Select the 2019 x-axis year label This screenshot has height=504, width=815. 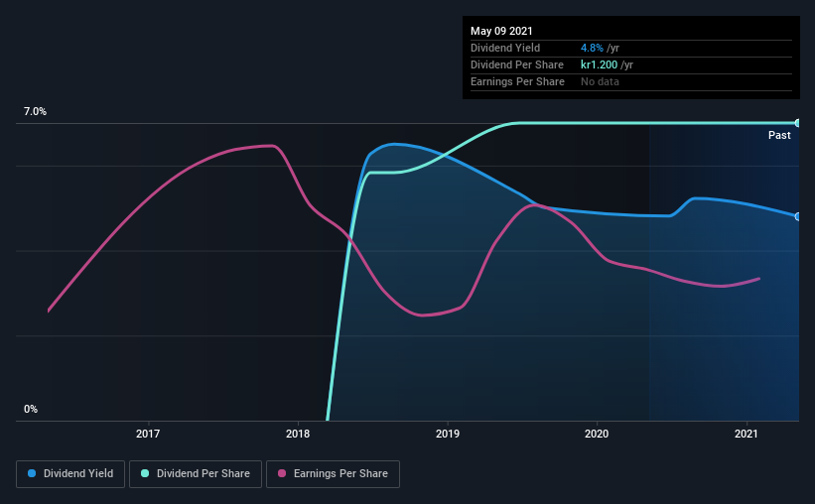(x=448, y=434)
